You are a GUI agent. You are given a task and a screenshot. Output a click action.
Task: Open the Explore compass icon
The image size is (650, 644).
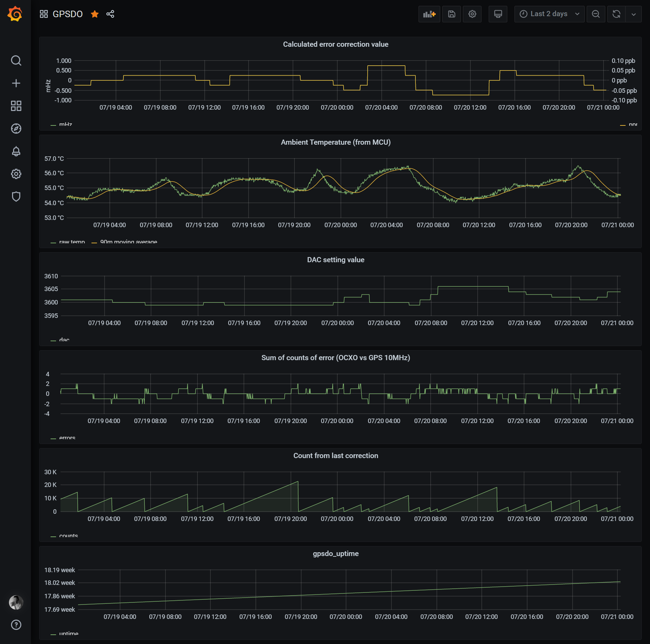16,129
